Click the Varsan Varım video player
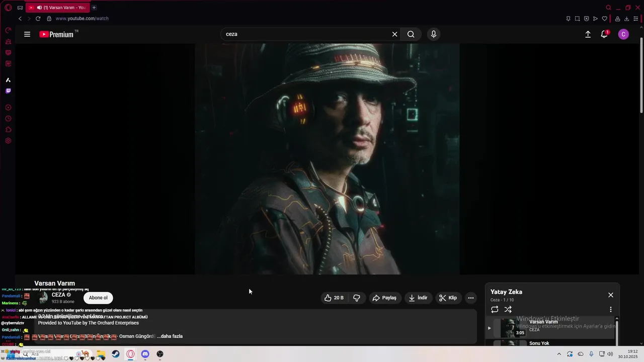 (x=327, y=159)
